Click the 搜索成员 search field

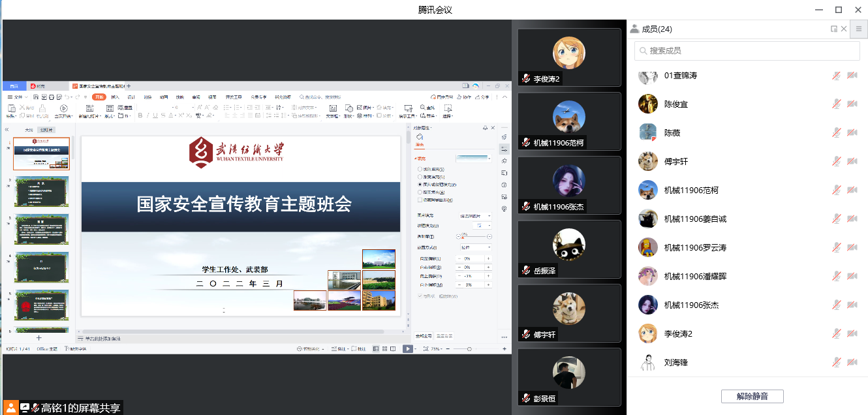click(x=747, y=50)
